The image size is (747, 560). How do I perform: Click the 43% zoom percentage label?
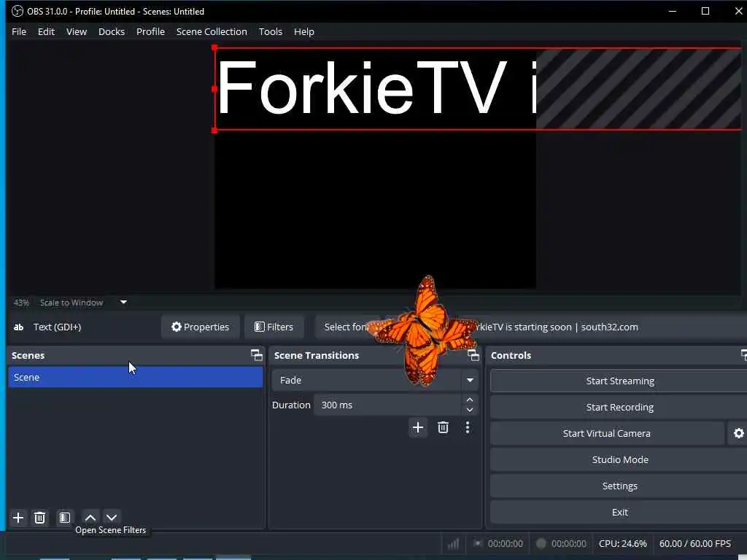pyautogui.click(x=21, y=303)
